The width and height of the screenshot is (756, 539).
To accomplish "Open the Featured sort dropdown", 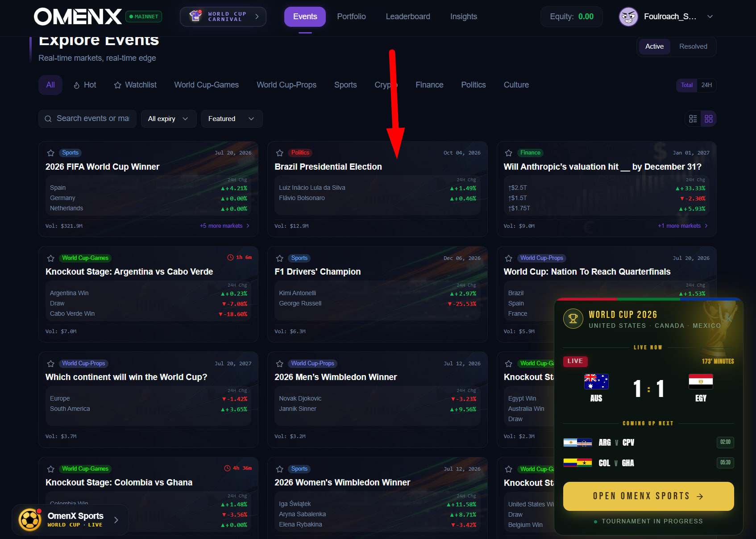I will (x=232, y=119).
